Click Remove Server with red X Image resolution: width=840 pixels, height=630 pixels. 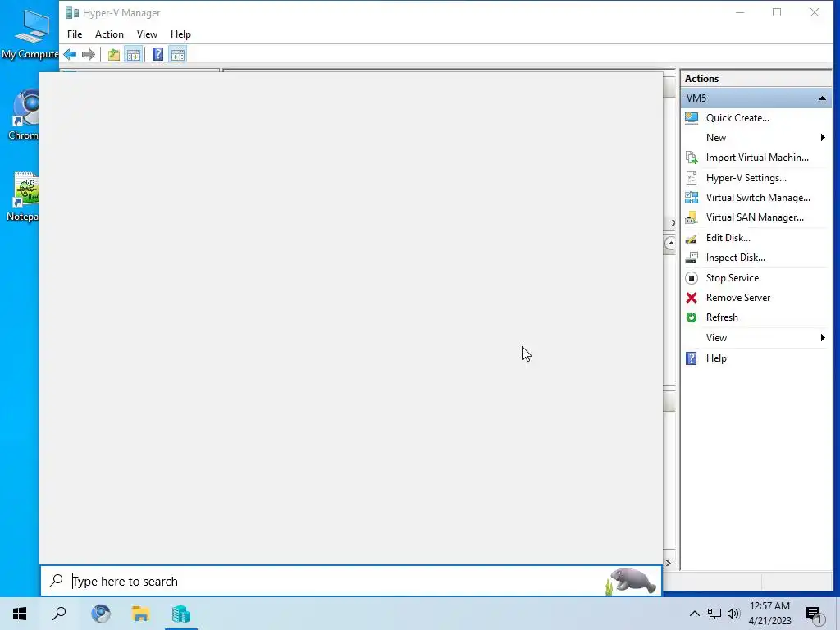[x=737, y=298]
